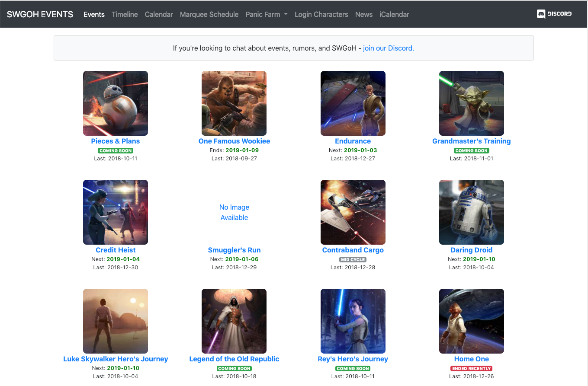Open the Calendar nav item
Image resolution: width=588 pixels, height=386 pixels.
tap(159, 14)
